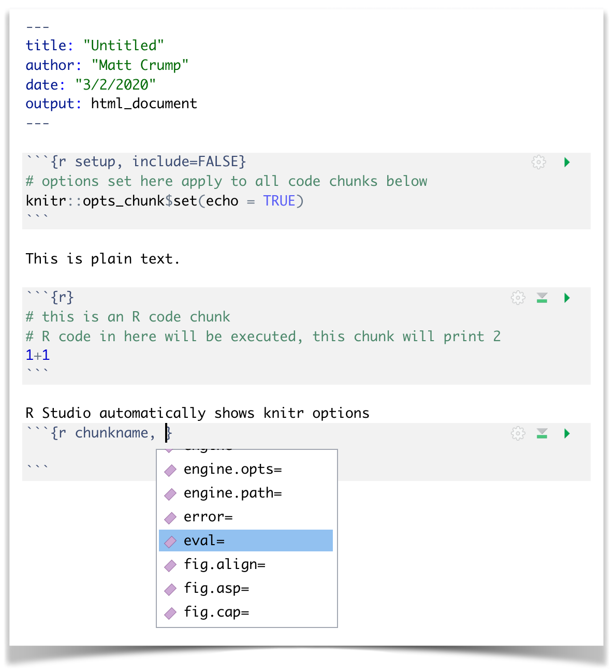Click the knitr::opts_chunk$set line
Screen dimensions: 616x672
(165, 201)
